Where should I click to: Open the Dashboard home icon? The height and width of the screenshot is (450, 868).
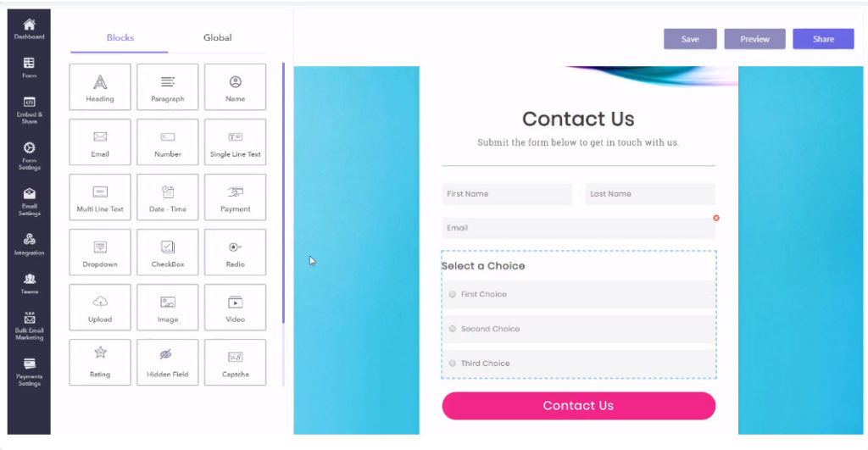click(29, 25)
